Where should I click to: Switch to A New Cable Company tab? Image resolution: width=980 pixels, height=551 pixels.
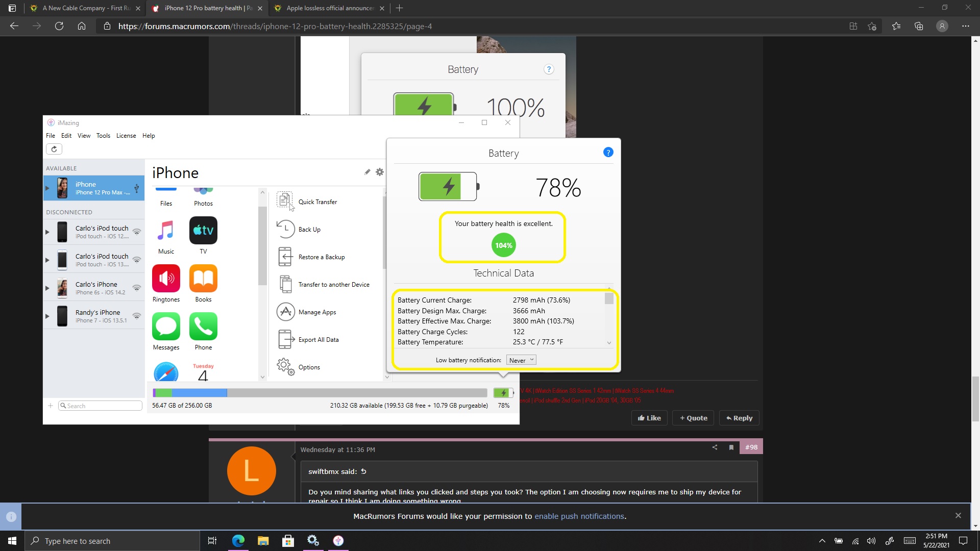click(85, 8)
